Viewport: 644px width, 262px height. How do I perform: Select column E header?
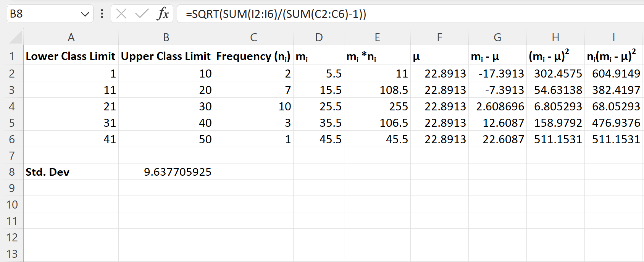(x=377, y=37)
